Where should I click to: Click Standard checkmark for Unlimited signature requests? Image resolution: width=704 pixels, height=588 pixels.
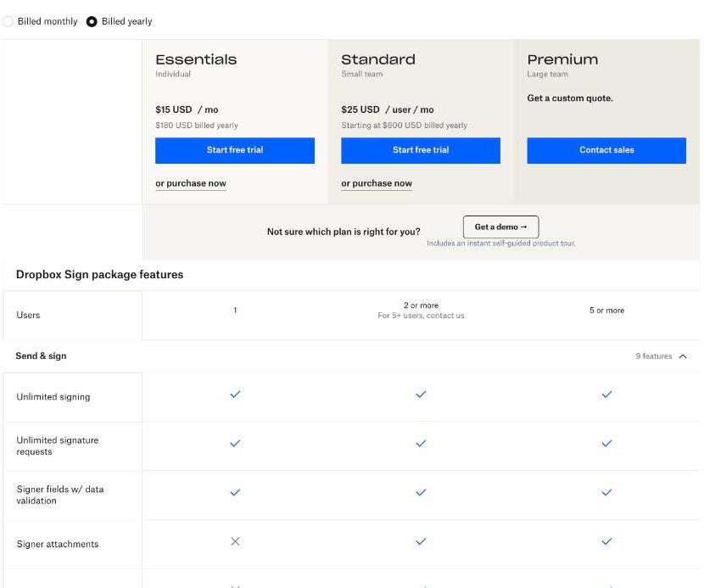(421, 444)
